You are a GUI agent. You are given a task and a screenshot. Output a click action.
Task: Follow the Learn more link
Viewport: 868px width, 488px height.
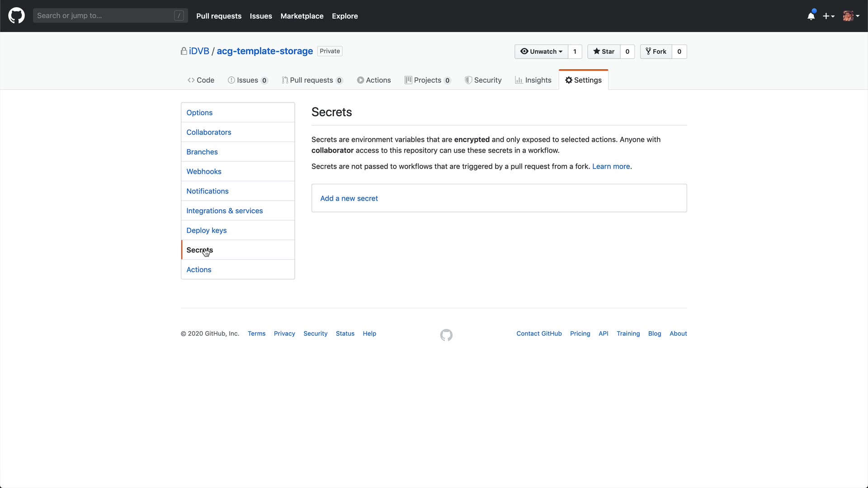click(611, 166)
